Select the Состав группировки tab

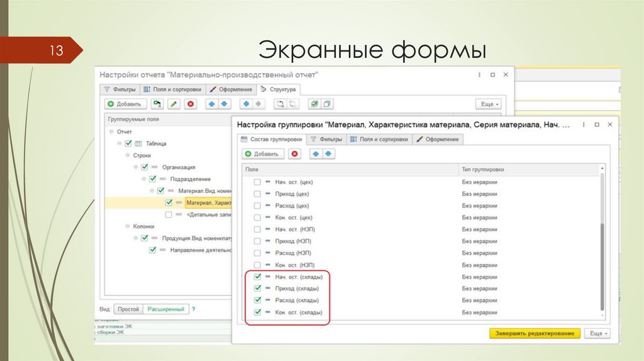coord(271,140)
